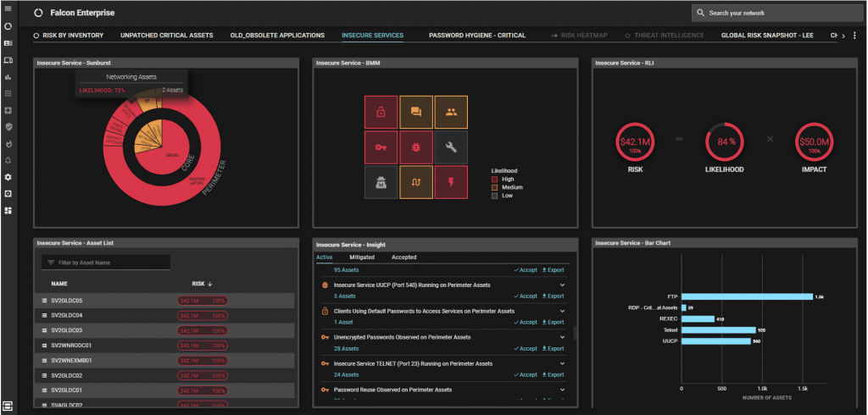868x415 pixels.
Task: Sort the asset list by the RISK column
Action: tap(202, 284)
